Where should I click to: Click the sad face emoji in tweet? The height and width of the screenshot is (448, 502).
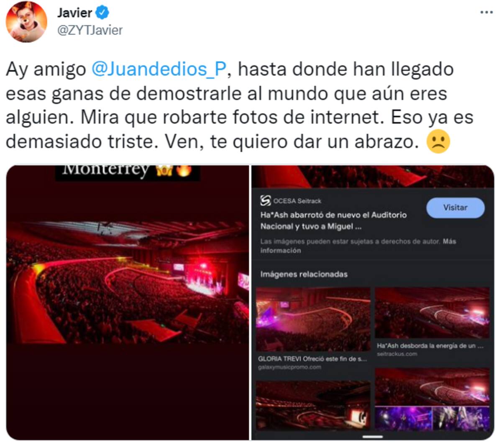[438, 142]
